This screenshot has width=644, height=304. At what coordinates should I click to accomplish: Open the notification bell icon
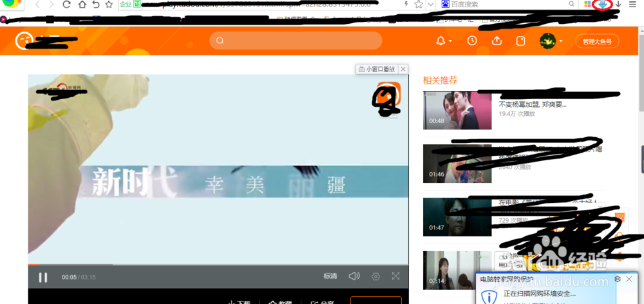[440, 41]
